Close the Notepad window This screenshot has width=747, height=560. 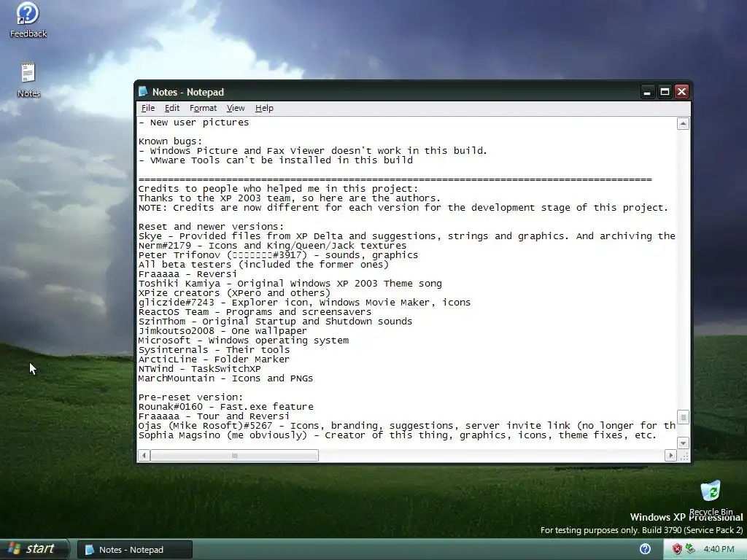click(682, 92)
